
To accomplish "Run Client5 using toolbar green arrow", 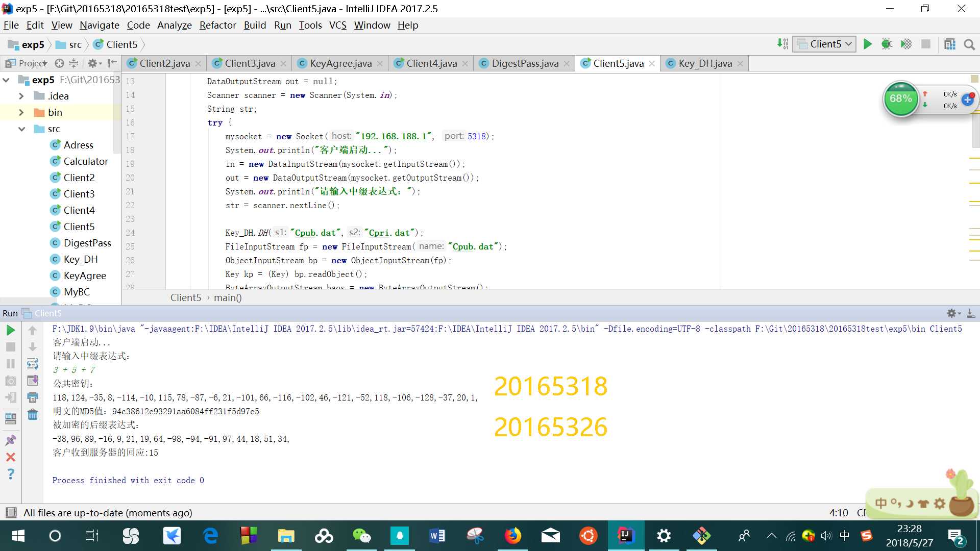I will (x=867, y=44).
